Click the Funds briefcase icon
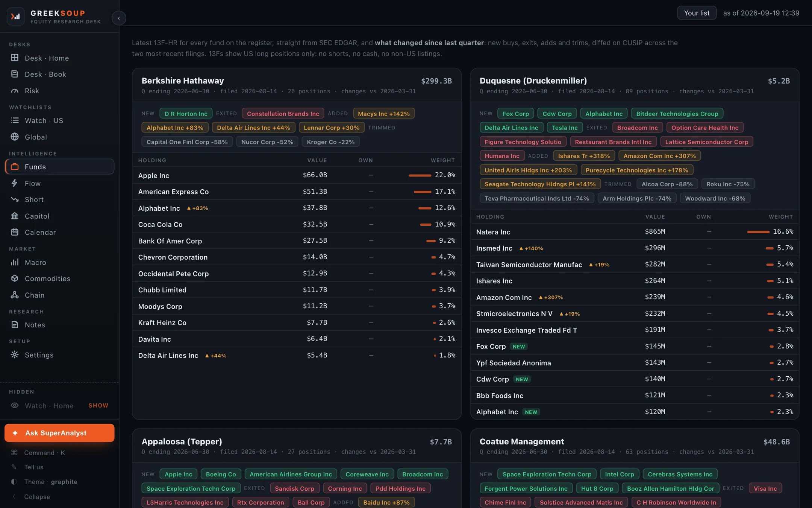The height and width of the screenshot is (508, 812). pyautogui.click(x=15, y=167)
